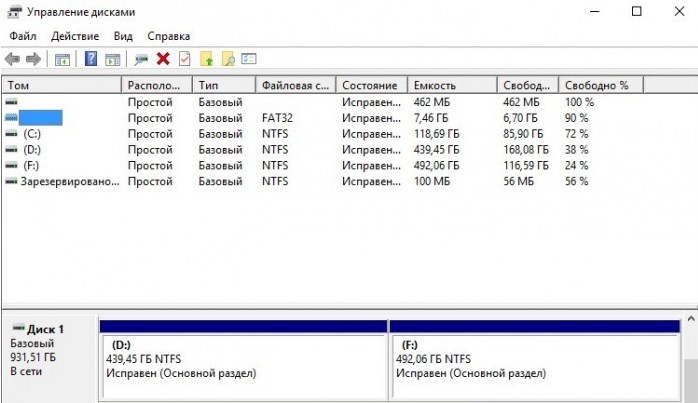This screenshot has width=698, height=403.
Task: Click the 118,69 ГБ capacity cell
Action: click(x=436, y=134)
